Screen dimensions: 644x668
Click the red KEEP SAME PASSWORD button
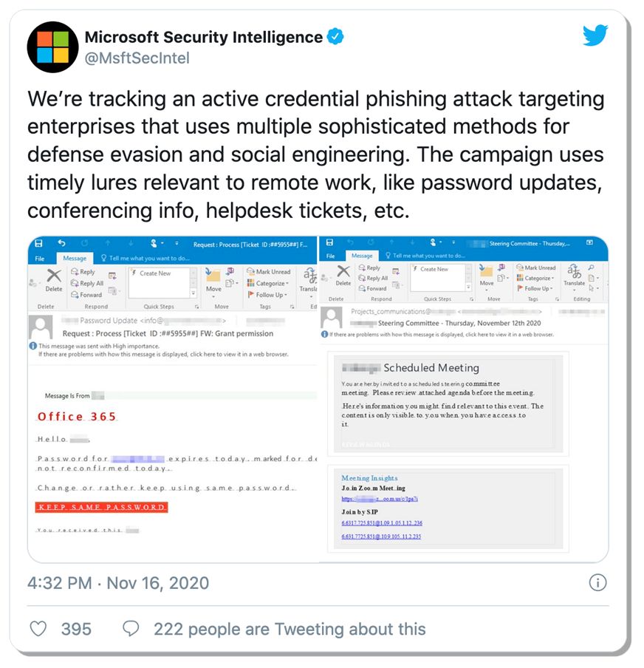(x=101, y=507)
